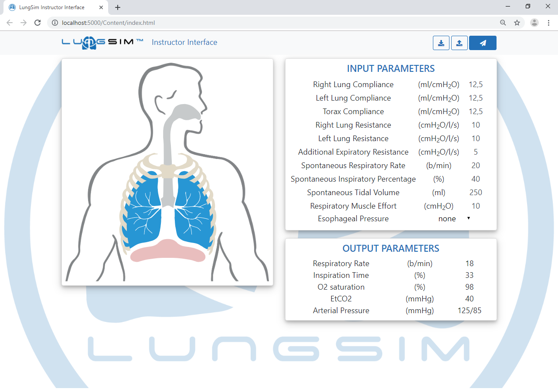Click the OUTPUT PARAMETERS heading
Image resolution: width=558 pixels, height=392 pixels.
coord(391,248)
